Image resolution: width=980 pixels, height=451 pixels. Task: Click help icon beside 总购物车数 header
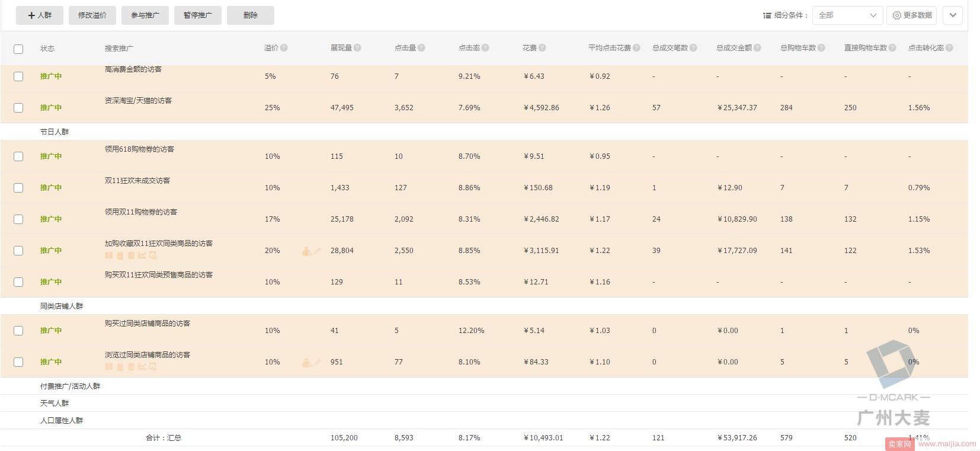click(821, 48)
